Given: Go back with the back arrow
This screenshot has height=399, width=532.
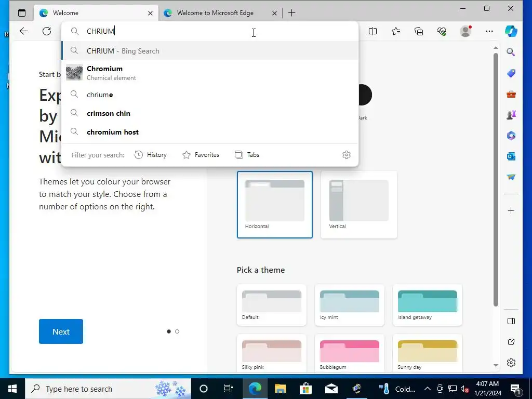Looking at the screenshot, I should point(24,31).
